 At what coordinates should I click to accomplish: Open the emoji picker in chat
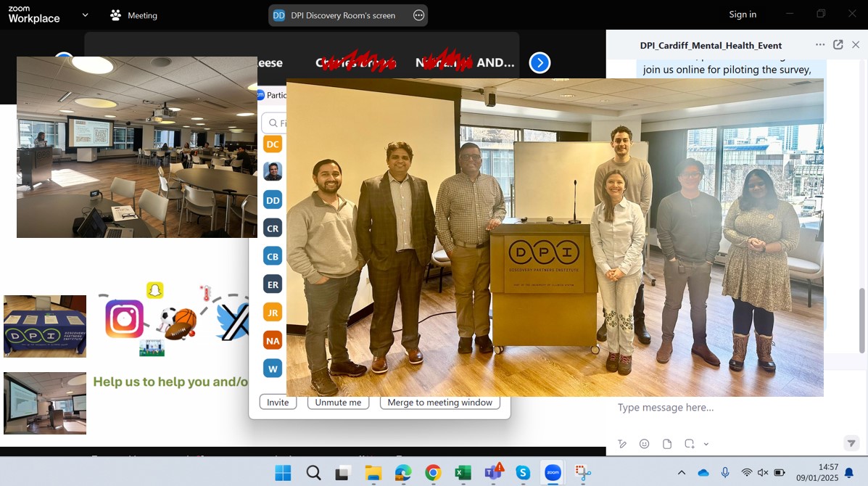645,444
